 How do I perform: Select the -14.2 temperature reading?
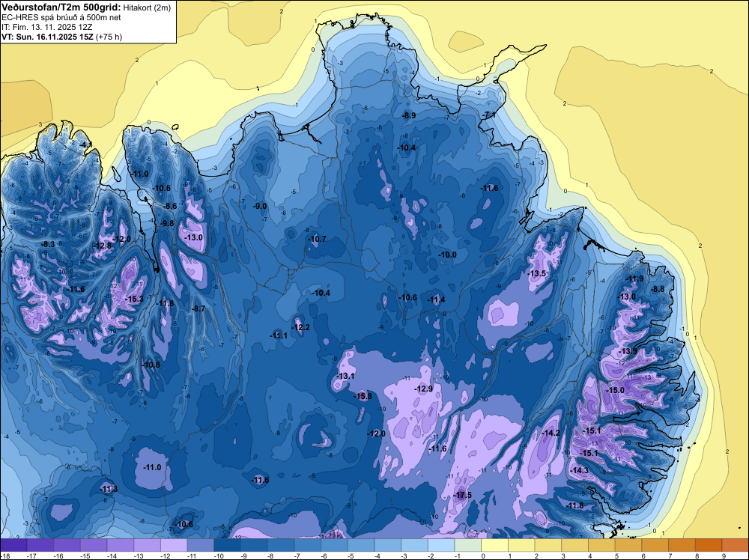click(x=551, y=433)
